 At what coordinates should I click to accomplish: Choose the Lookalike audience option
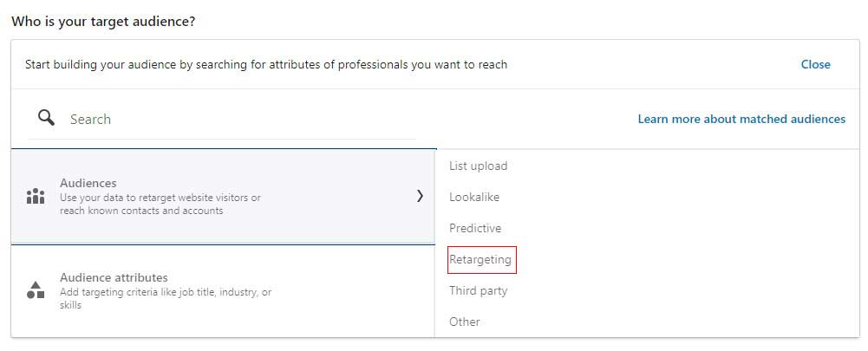click(473, 197)
